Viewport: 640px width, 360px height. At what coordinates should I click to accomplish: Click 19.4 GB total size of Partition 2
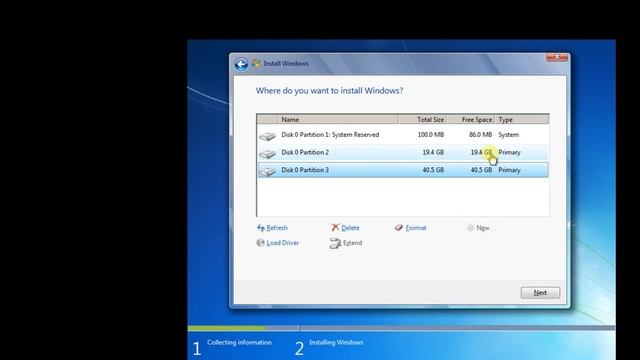(x=433, y=152)
